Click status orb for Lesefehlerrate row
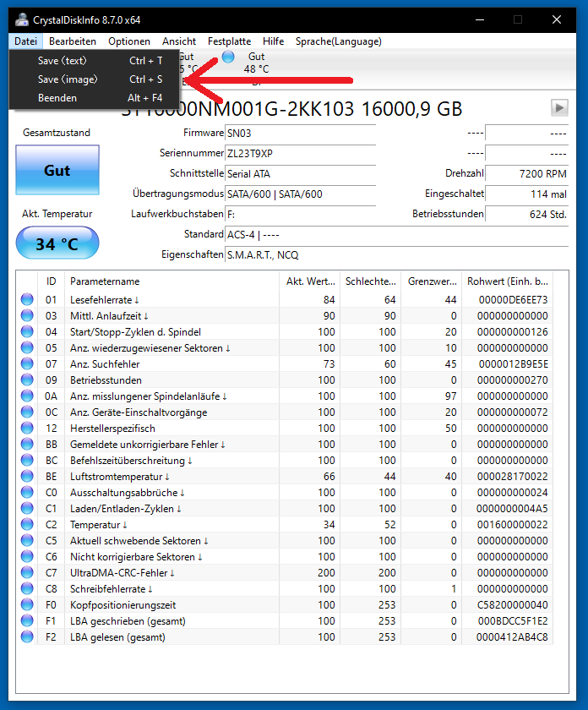Viewport: 588px width, 710px height. (27, 299)
